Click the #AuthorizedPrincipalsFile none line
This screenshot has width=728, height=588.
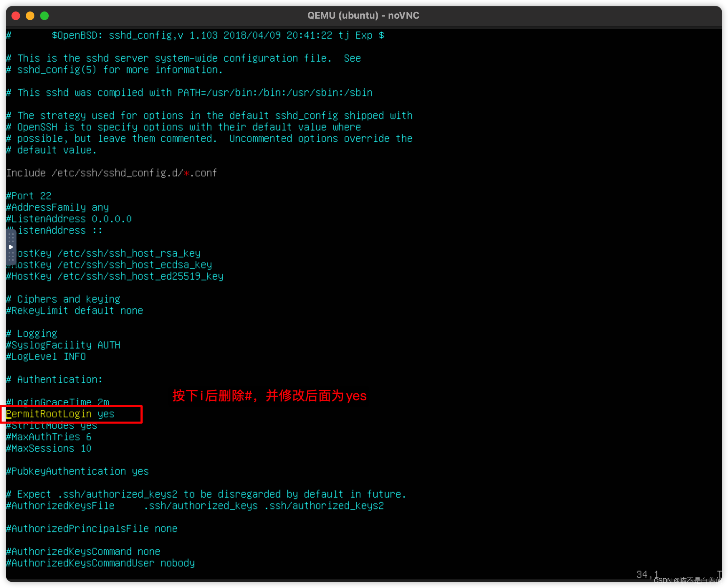point(92,529)
